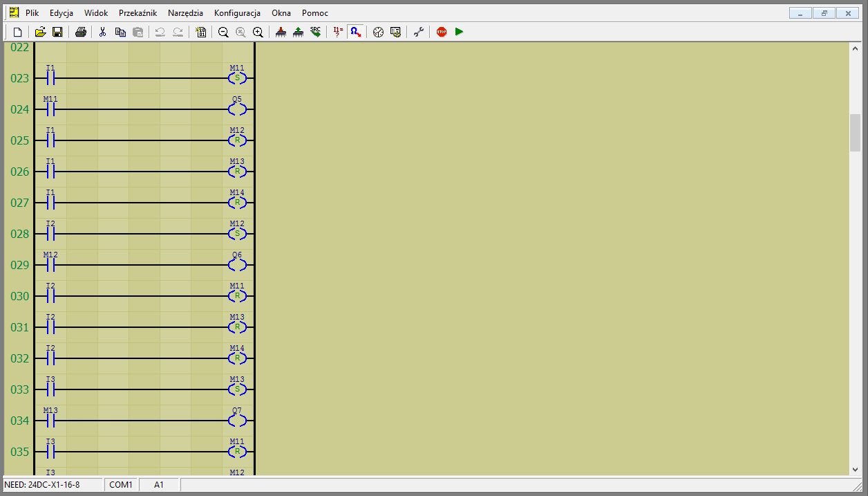Create a new file with the blank page icon

pos(18,32)
